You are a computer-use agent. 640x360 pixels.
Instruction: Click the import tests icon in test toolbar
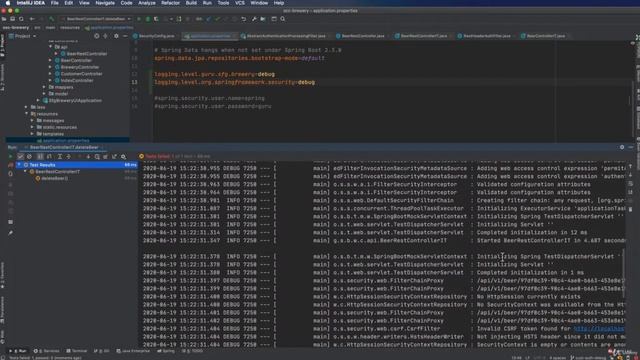coord(106,156)
